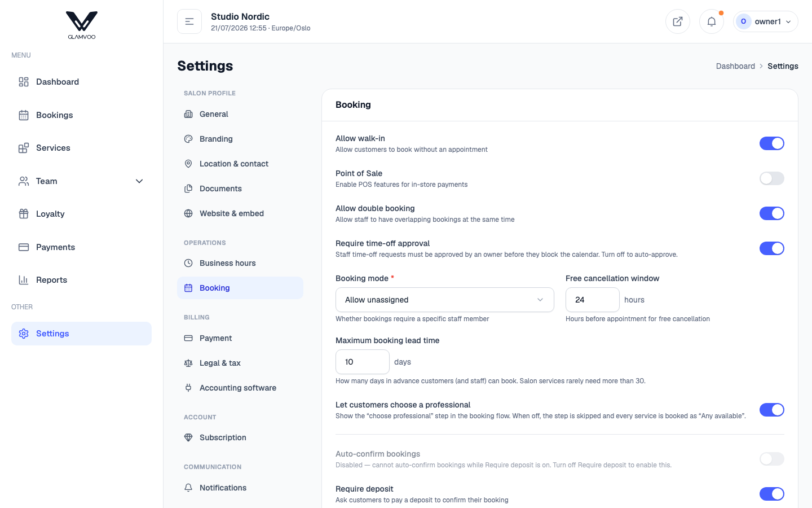Viewport: 812px width, 508px height.
Task: Collapse the sidebar with the hamburger icon
Action: tap(189, 21)
